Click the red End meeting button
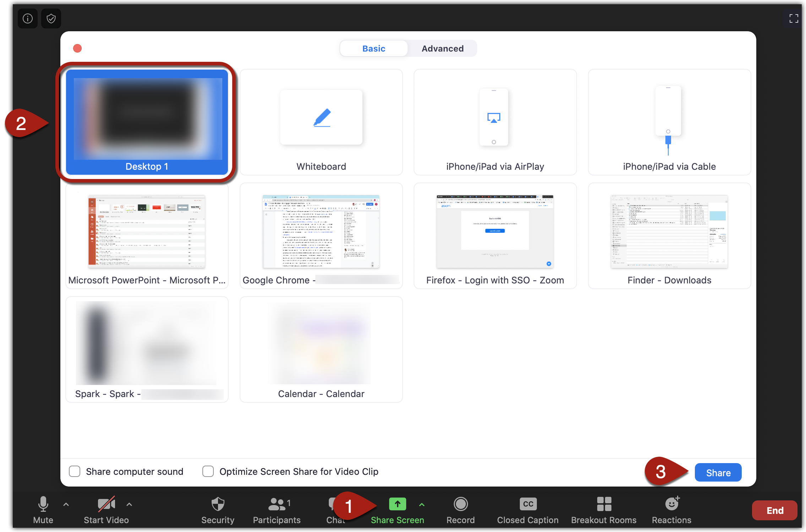 coord(774,509)
